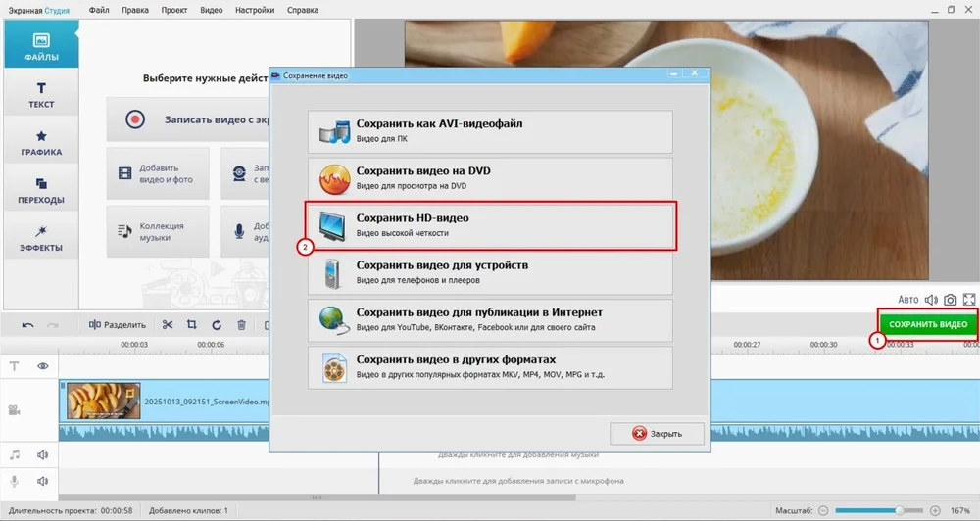Delete clip with the trash icon
The height and width of the screenshot is (521, 980).
[240, 325]
